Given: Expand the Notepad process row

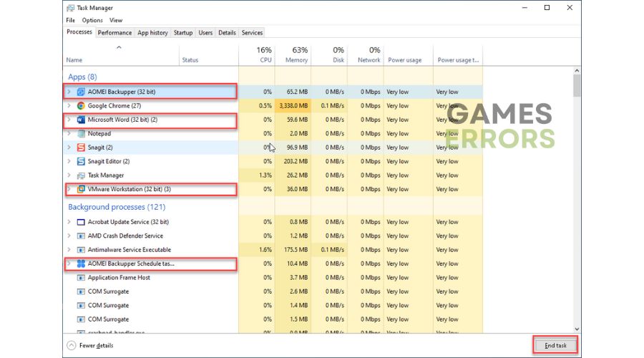Looking at the screenshot, I should coord(69,134).
